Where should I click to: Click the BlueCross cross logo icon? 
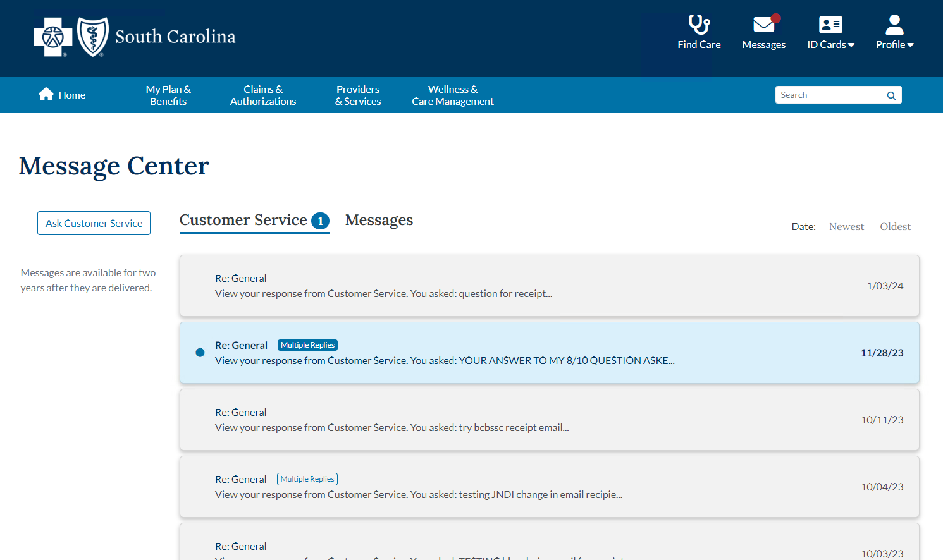click(x=53, y=37)
